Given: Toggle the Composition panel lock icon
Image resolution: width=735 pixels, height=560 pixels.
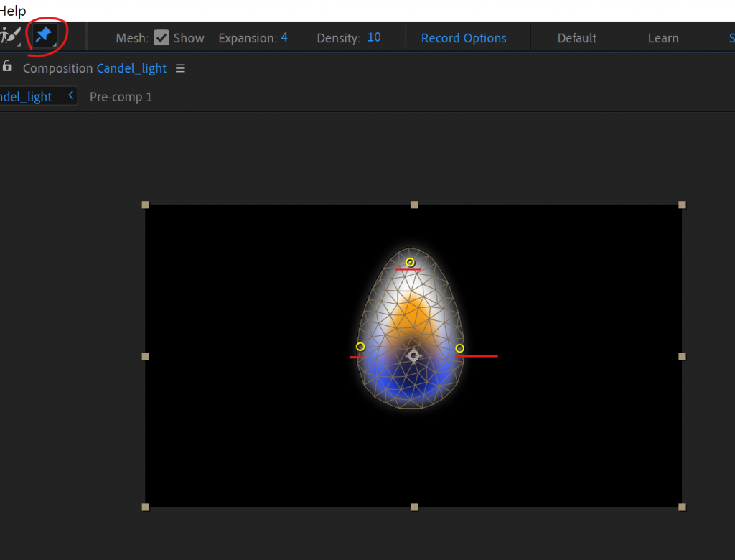Looking at the screenshot, I should [7, 66].
